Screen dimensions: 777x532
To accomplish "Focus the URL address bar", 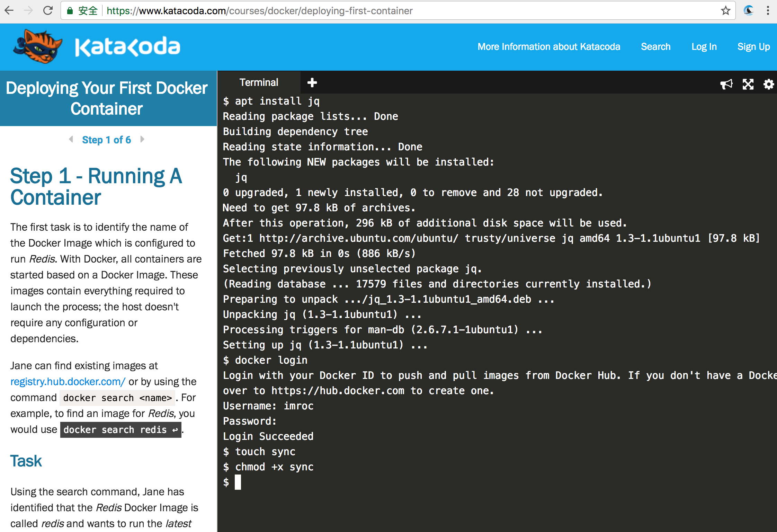I will pyautogui.click(x=398, y=11).
